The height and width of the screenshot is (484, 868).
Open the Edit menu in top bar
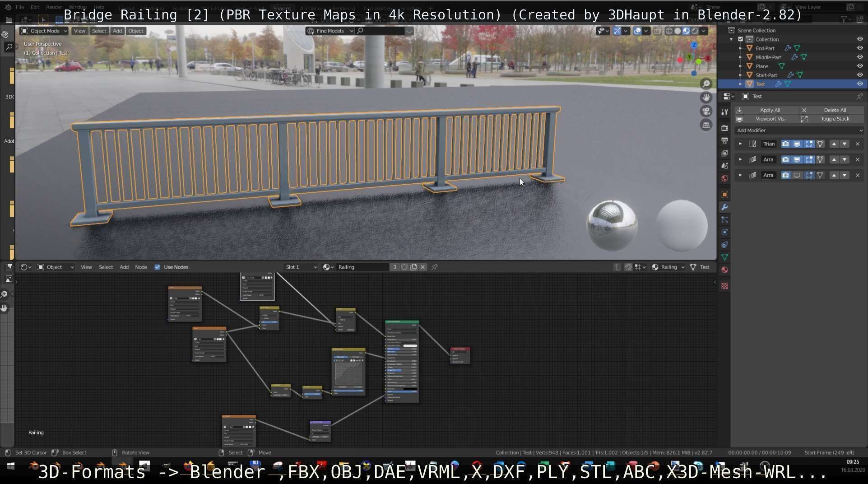[x=35, y=7]
